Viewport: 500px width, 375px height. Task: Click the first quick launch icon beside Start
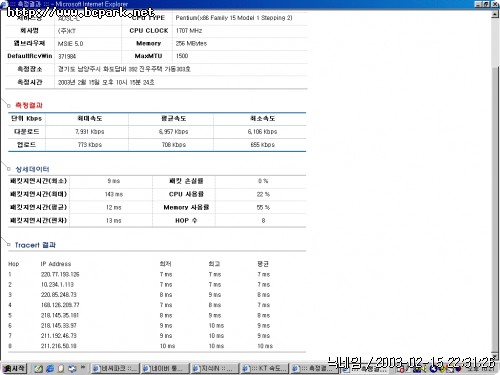(x=39, y=368)
